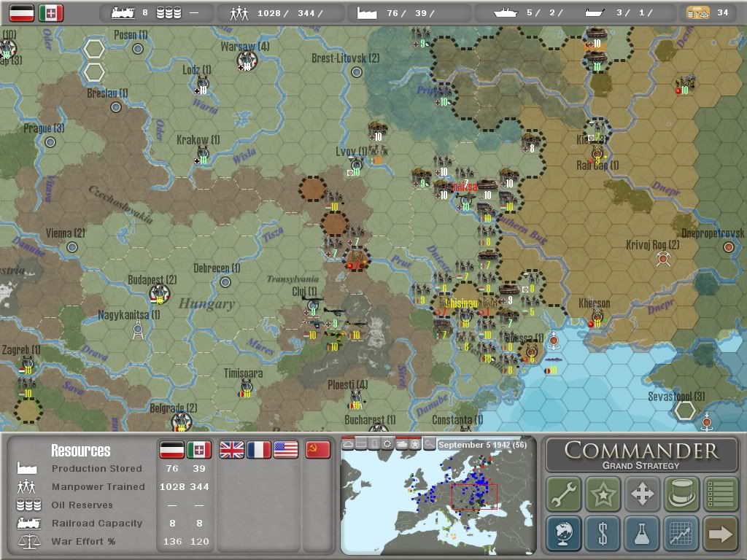Open the checklist unit list button

click(720, 494)
